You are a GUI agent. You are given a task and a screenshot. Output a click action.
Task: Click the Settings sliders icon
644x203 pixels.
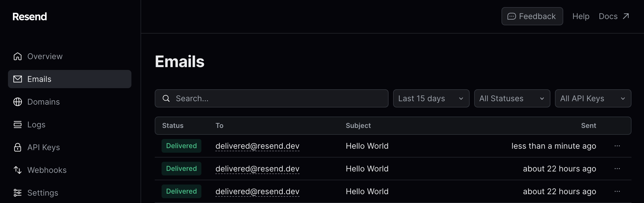(18, 193)
